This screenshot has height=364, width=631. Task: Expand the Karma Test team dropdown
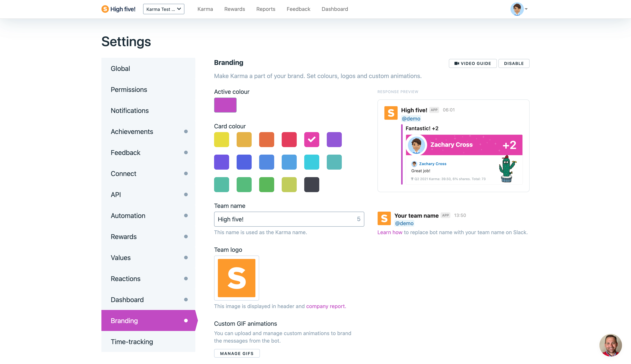[164, 9]
